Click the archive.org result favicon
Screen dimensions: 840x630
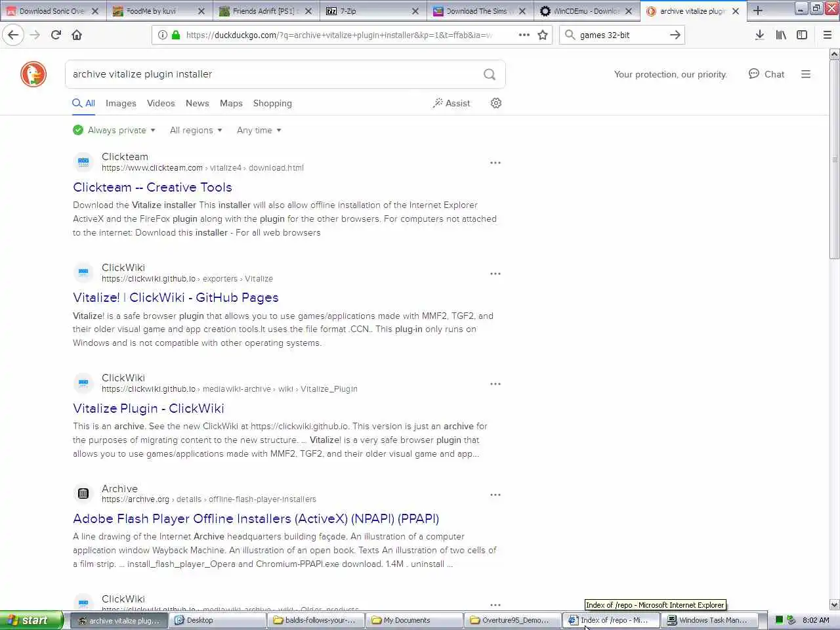tap(83, 493)
